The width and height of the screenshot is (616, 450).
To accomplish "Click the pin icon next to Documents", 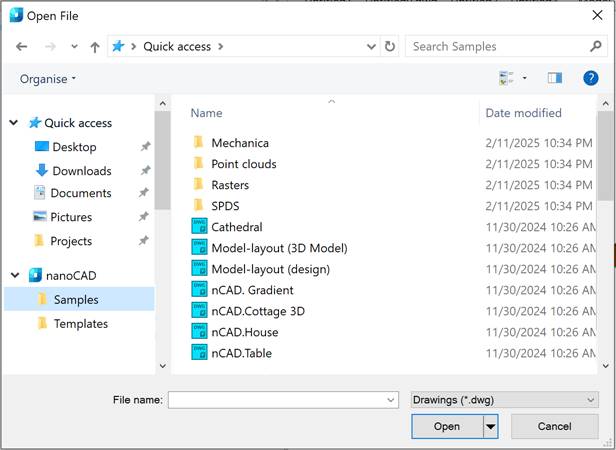I will (x=144, y=192).
